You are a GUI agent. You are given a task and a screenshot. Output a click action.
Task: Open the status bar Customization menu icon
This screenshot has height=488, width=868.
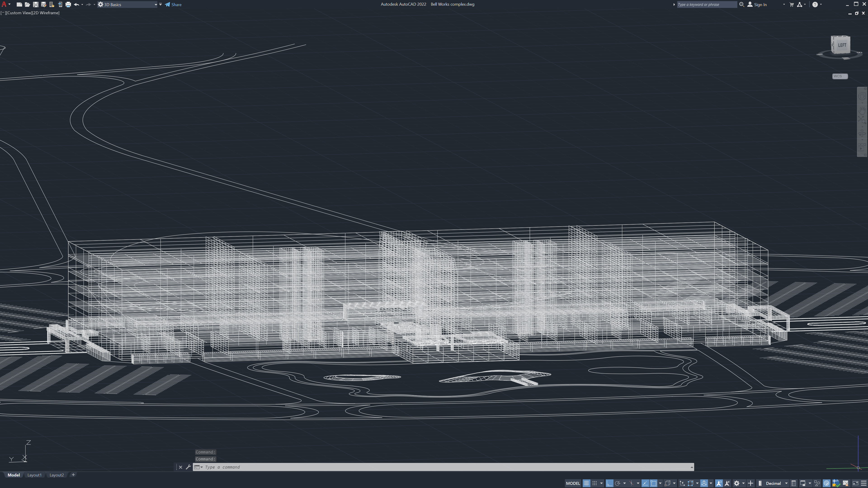(864, 483)
